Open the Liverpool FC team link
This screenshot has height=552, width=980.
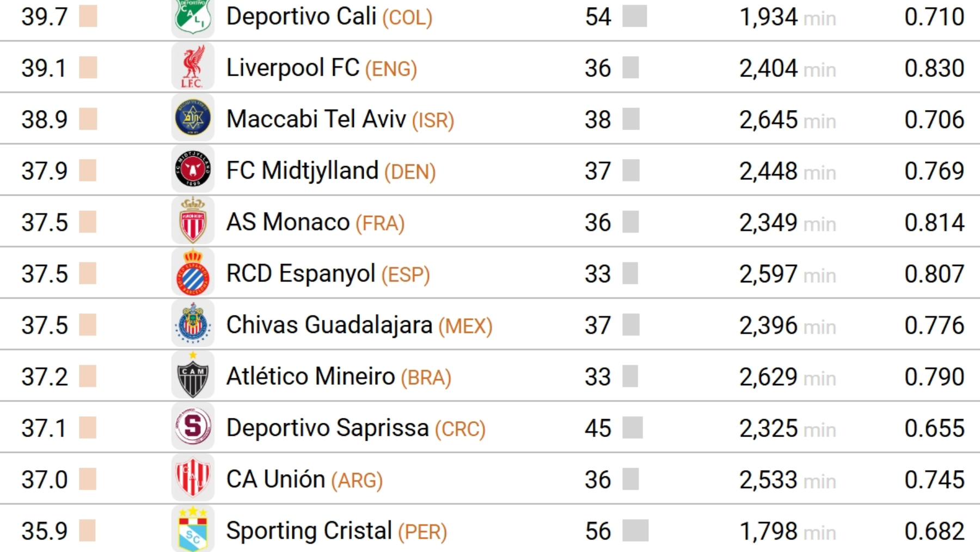[x=292, y=68]
